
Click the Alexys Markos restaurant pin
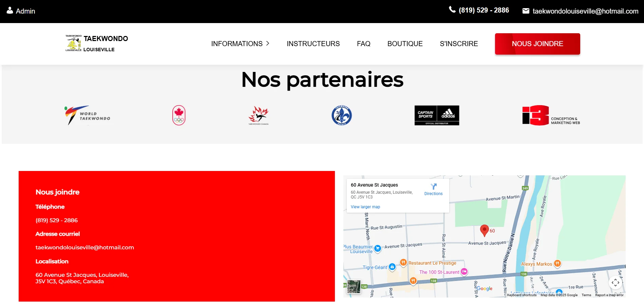point(557,263)
